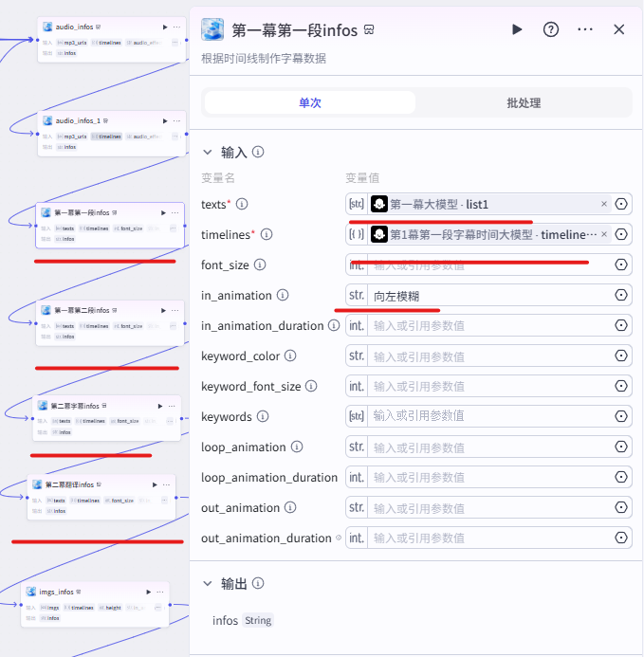Image resolution: width=644 pixels, height=657 pixels.
Task: Open reference picker for keyword_color row
Action: (x=621, y=356)
